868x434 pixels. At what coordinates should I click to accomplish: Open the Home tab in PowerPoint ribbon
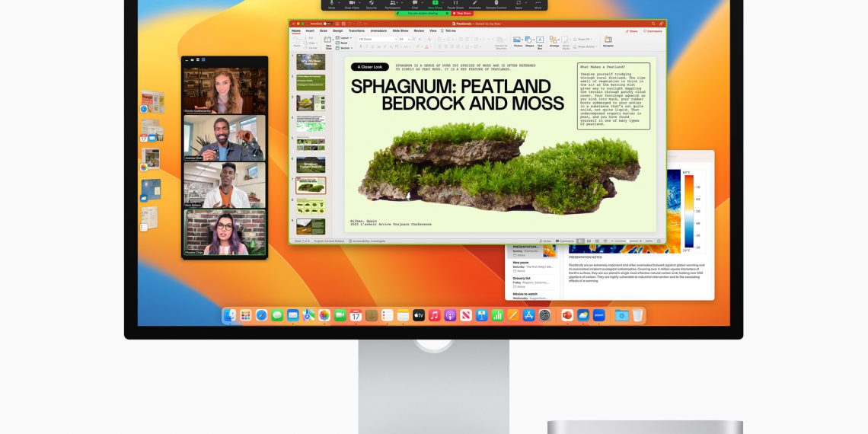pyautogui.click(x=296, y=31)
